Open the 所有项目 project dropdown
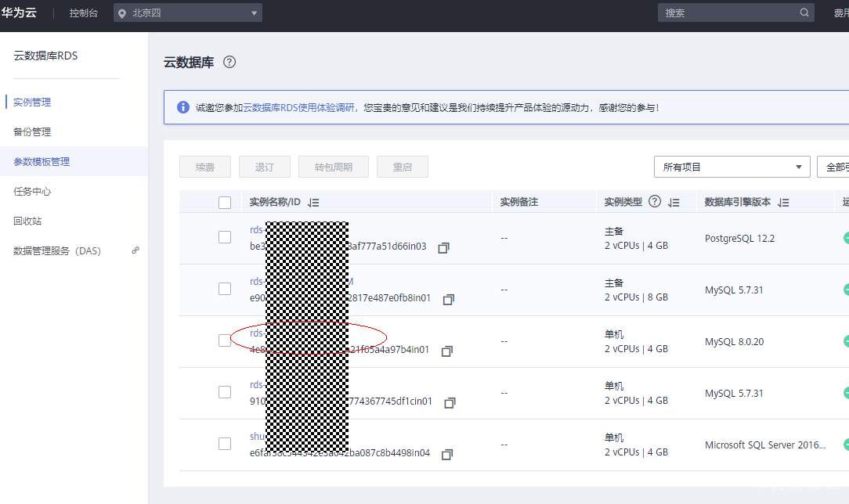Image resolution: width=849 pixels, height=504 pixels. [732, 167]
